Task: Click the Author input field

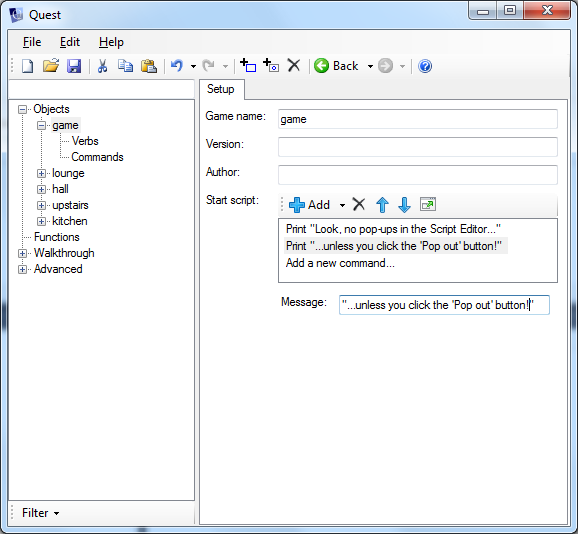Action: 418,175
